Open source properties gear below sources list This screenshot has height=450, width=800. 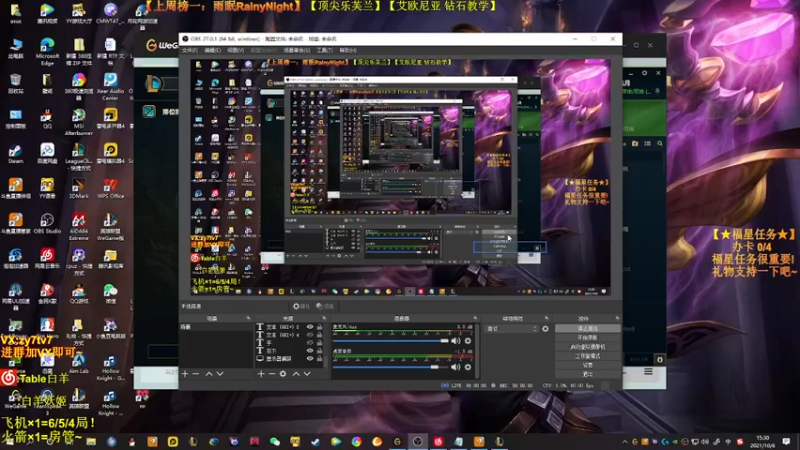(283, 374)
